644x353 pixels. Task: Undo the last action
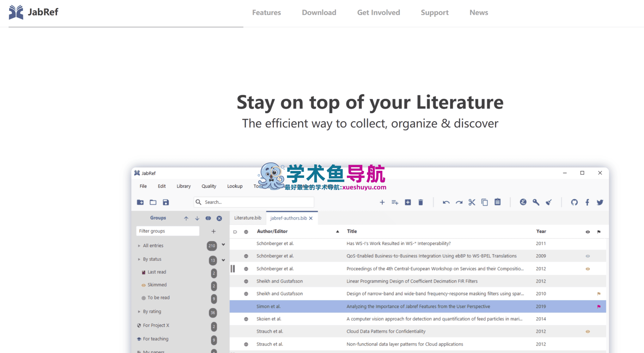click(446, 202)
